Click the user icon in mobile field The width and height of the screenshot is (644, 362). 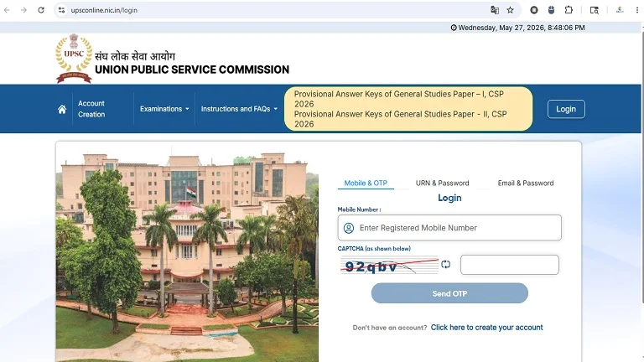point(349,228)
